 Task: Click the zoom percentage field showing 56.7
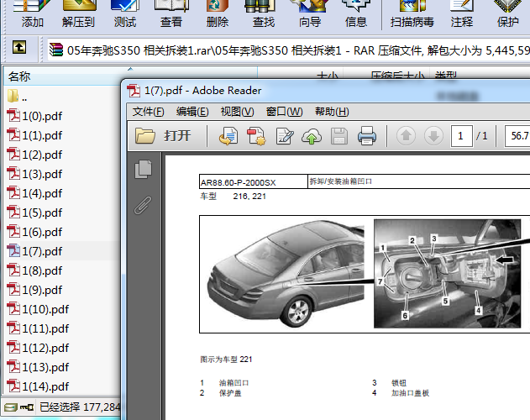[517, 136]
